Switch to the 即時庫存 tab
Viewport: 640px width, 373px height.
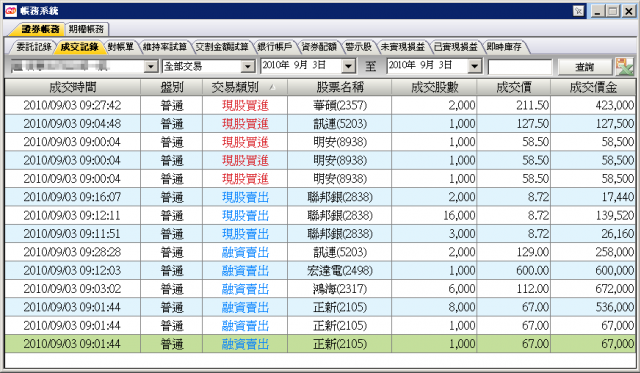(x=504, y=47)
